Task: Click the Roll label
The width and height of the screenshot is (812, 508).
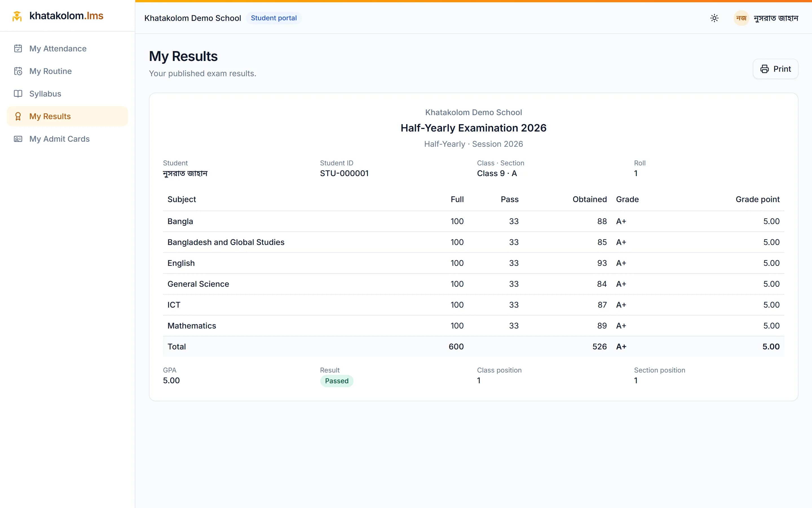Action: pyautogui.click(x=639, y=163)
